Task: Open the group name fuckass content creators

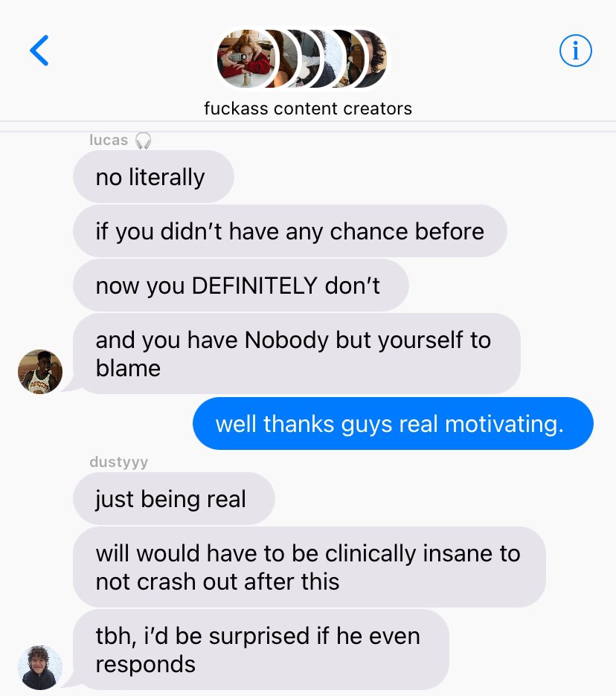Action: point(308,109)
